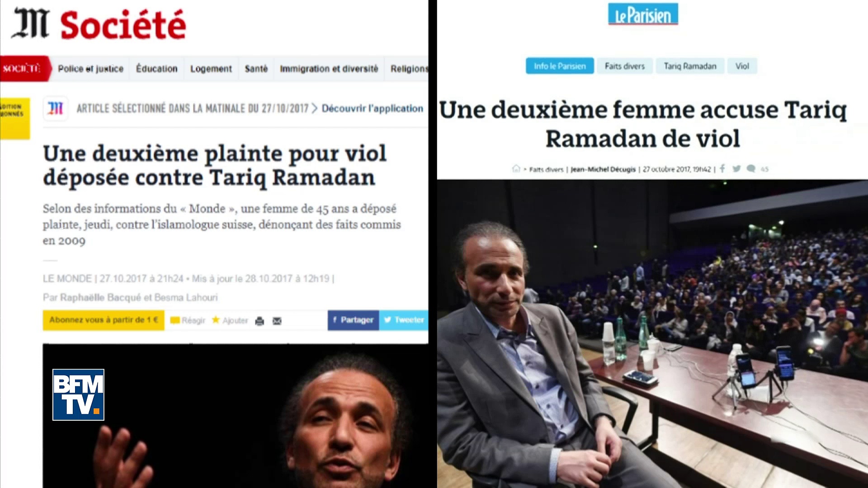Image resolution: width=868 pixels, height=488 pixels.
Task: Select Immigration et diversité menu item
Action: 329,69
